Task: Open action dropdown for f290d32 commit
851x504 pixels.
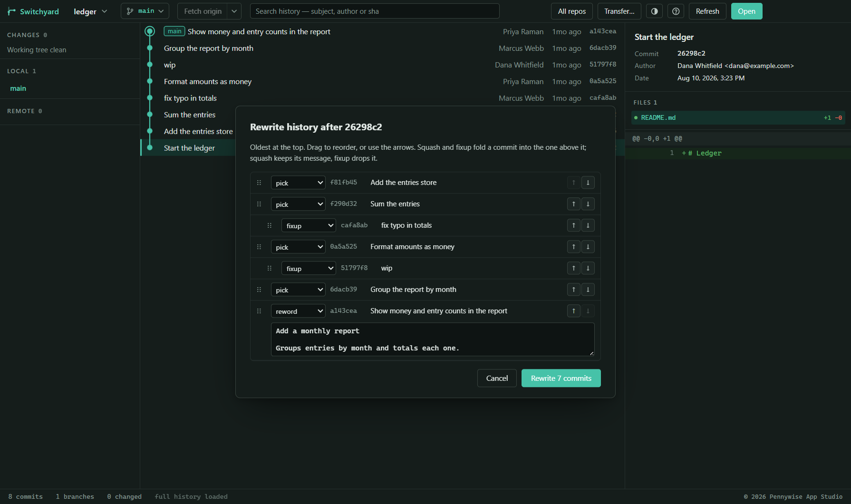Action: tap(298, 204)
